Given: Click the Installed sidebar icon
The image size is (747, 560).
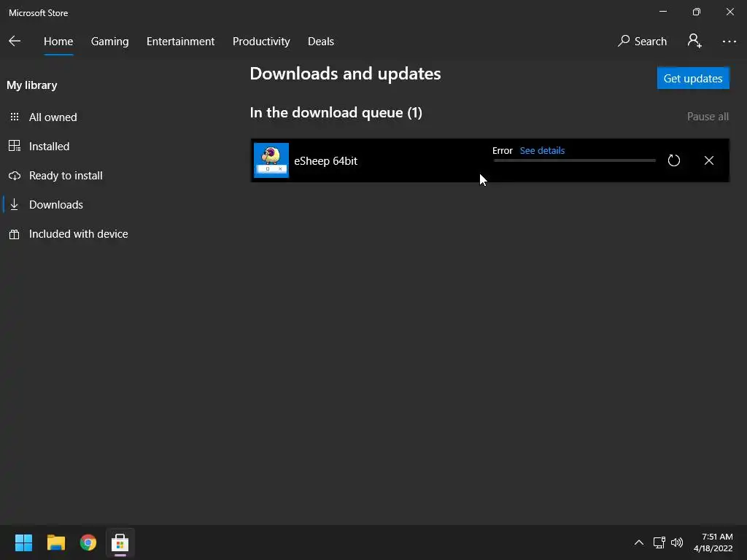Looking at the screenshot, I should 15,146.
